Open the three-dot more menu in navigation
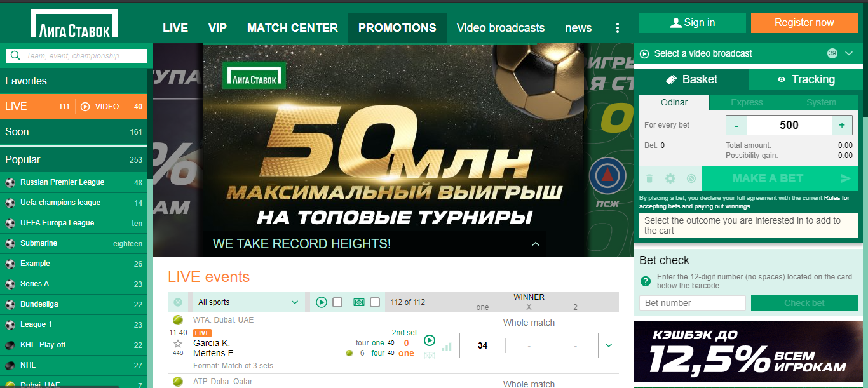 (617, 28)
